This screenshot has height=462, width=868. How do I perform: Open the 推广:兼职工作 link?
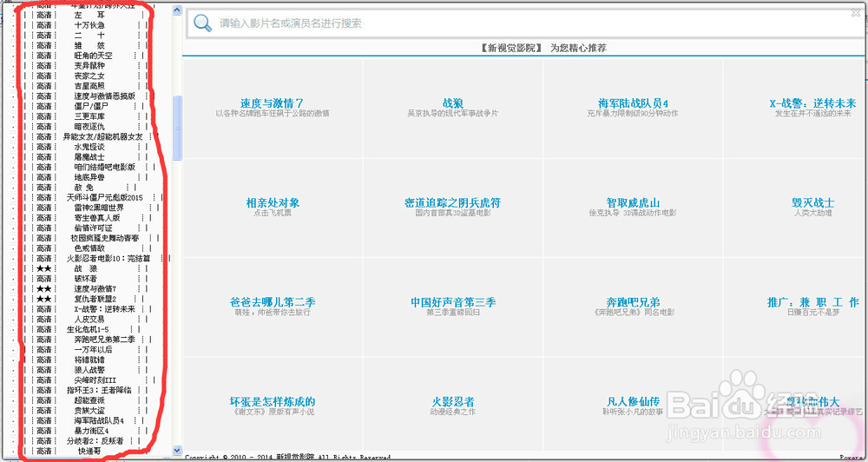coord(812,302)
